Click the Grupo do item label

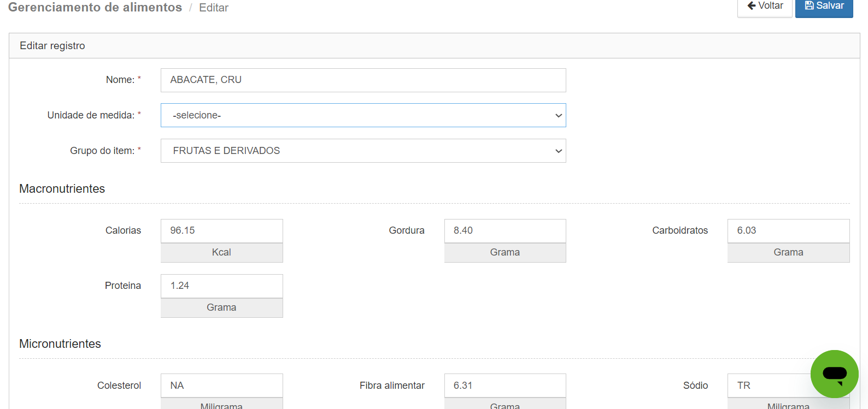(105, 151)
